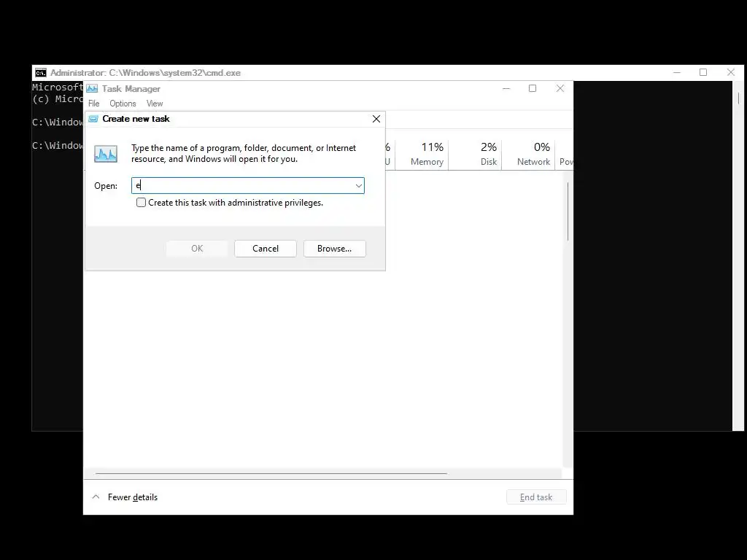Click the Task Manager title bar icon
This screenshot has width=747, height=560.
(x=92, y=88)
